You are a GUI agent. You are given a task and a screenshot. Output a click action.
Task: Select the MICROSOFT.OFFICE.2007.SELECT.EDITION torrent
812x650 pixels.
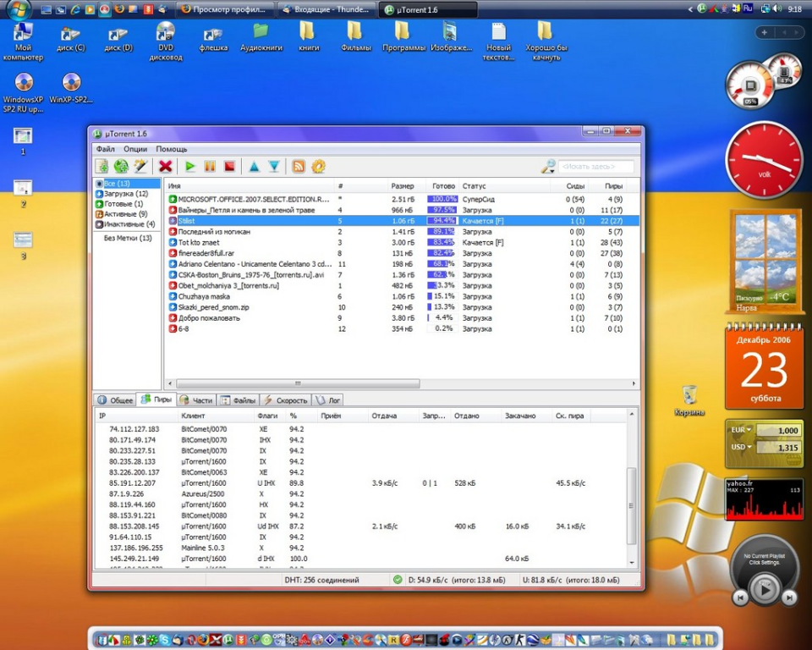[402, 199]
